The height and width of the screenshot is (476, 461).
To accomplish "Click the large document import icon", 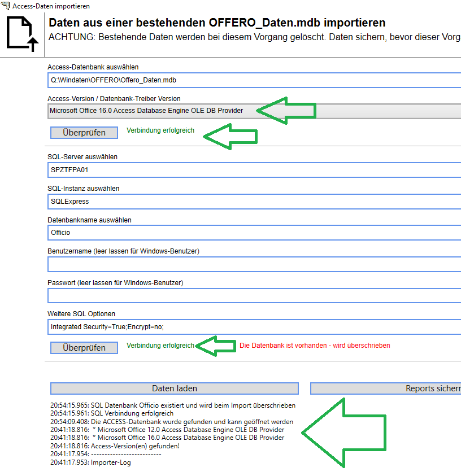I will 23,35.
